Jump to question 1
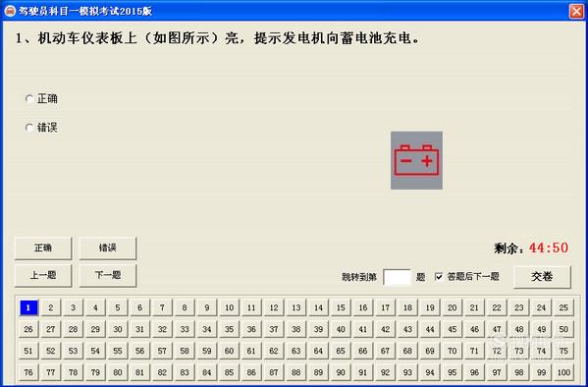588x387 pixels. tap(28, 307)
